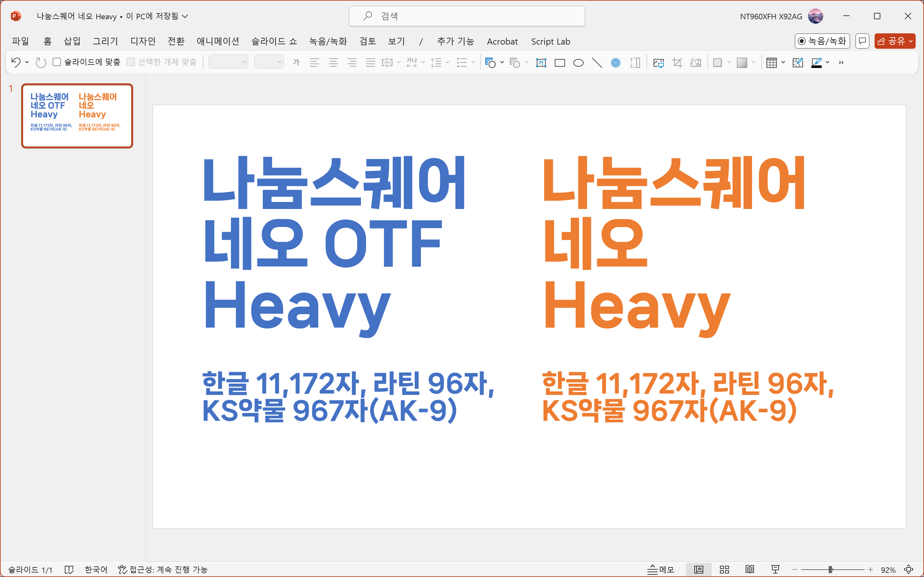924x577 pixels.
Task: Switch to slide sorter view
Action: (724, 569)
